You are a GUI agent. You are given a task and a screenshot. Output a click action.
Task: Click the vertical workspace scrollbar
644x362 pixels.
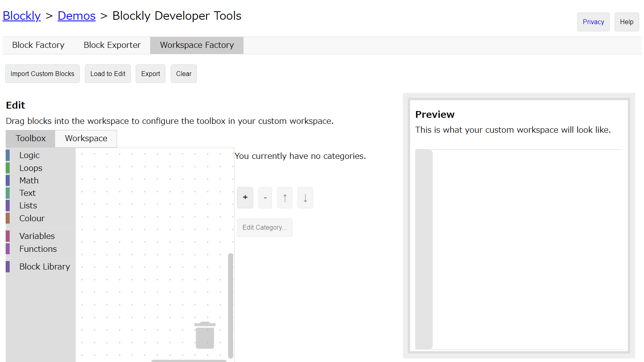(x=231, y=306)
